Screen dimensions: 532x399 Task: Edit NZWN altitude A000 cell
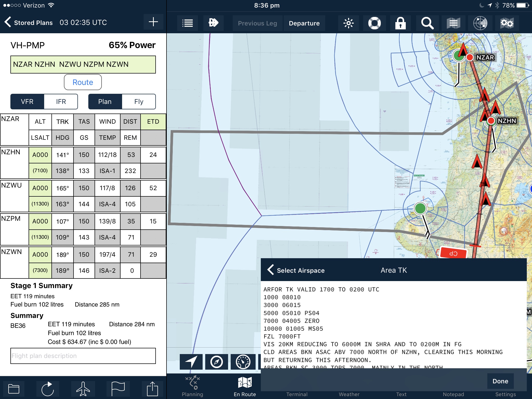coord(40,255)
